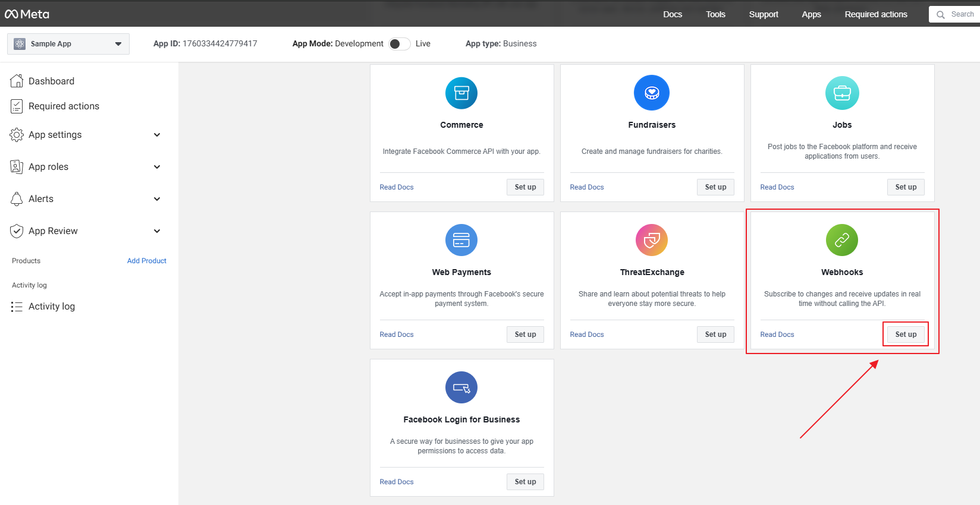
Task: Click the Alerts bell icon
Action: 17,199
